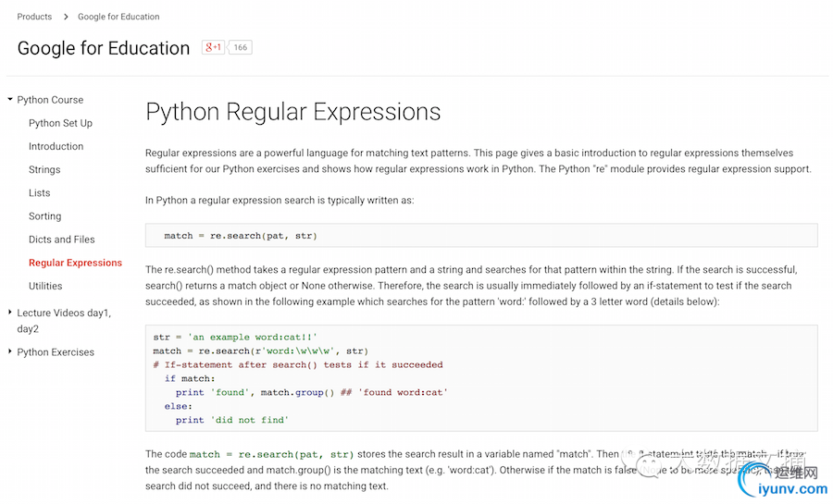
Task: Expand the Python Exercises arrow
Action: (x=9, y=351)
